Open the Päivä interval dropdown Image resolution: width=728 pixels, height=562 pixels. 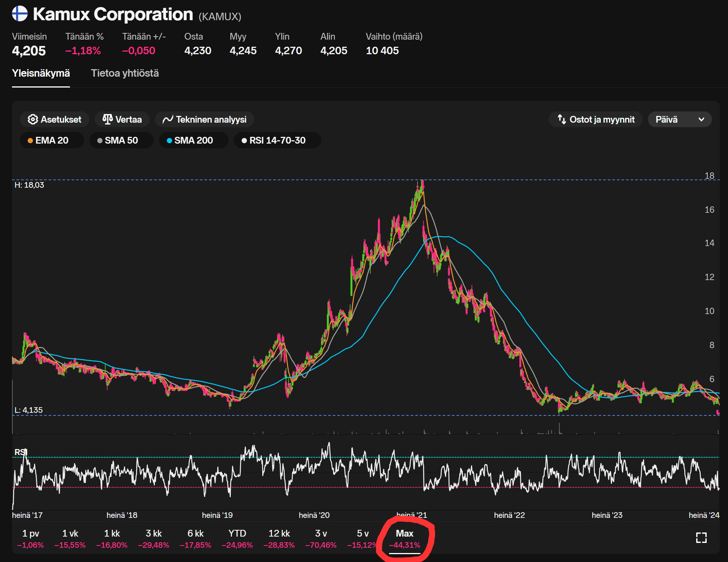point(679,119)
